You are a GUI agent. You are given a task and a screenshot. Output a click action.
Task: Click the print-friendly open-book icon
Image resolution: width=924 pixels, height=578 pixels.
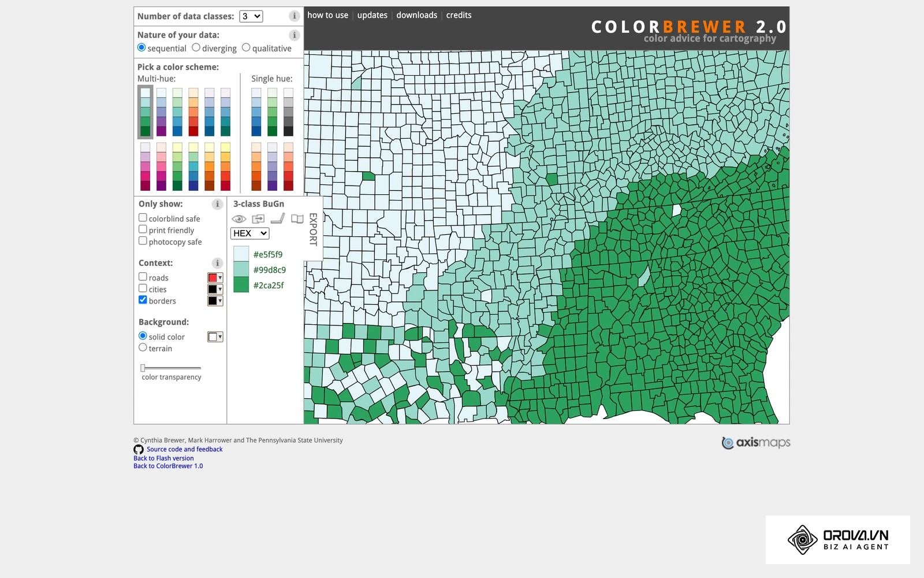coord(297,219)
